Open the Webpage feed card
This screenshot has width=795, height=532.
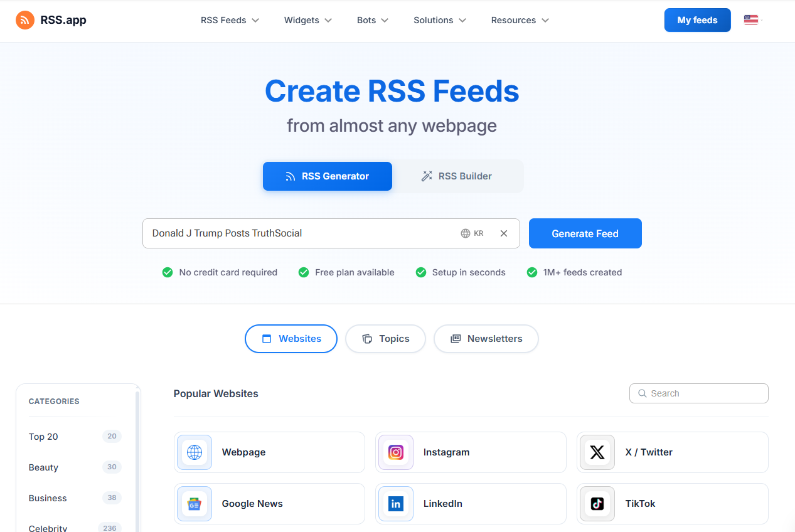pyautogui.click(x=269, y=452)
